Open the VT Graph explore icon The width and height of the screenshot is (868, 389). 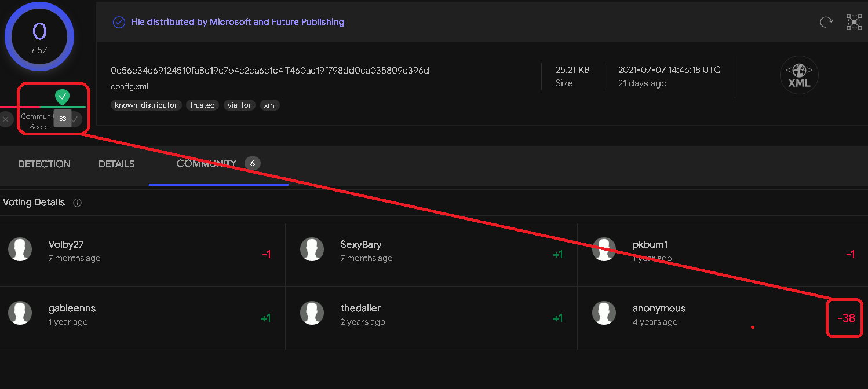854,22
